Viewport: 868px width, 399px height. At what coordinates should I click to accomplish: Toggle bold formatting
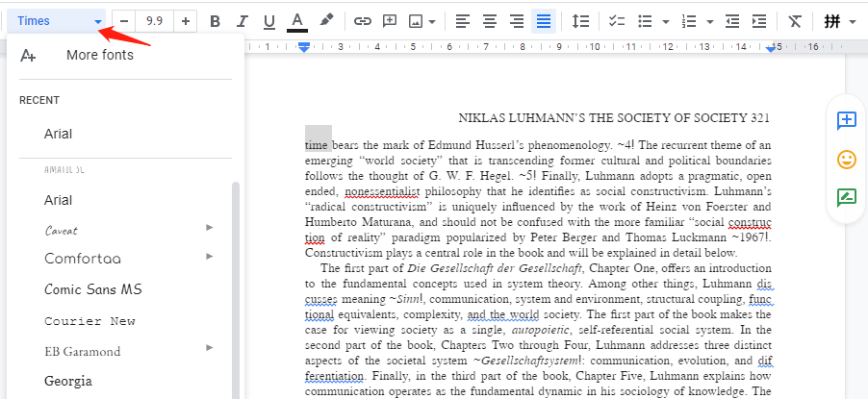click(x=216, y=21)
